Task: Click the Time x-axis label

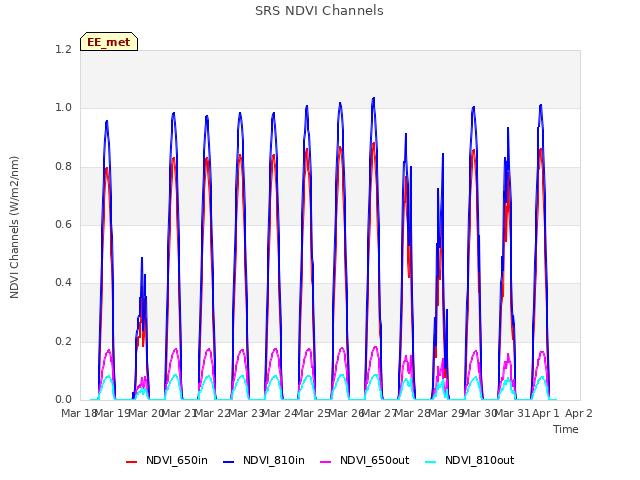Action: coord(566,429)
